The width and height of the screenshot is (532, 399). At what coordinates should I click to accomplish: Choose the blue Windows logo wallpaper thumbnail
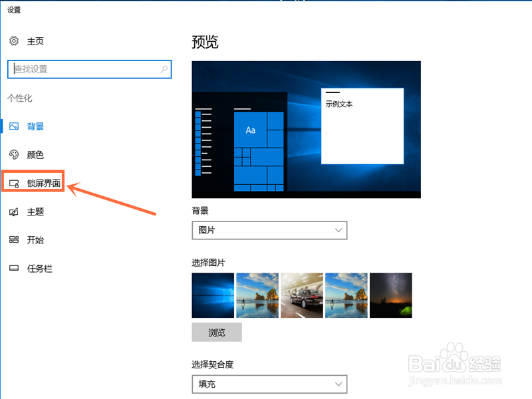point(213,295)
